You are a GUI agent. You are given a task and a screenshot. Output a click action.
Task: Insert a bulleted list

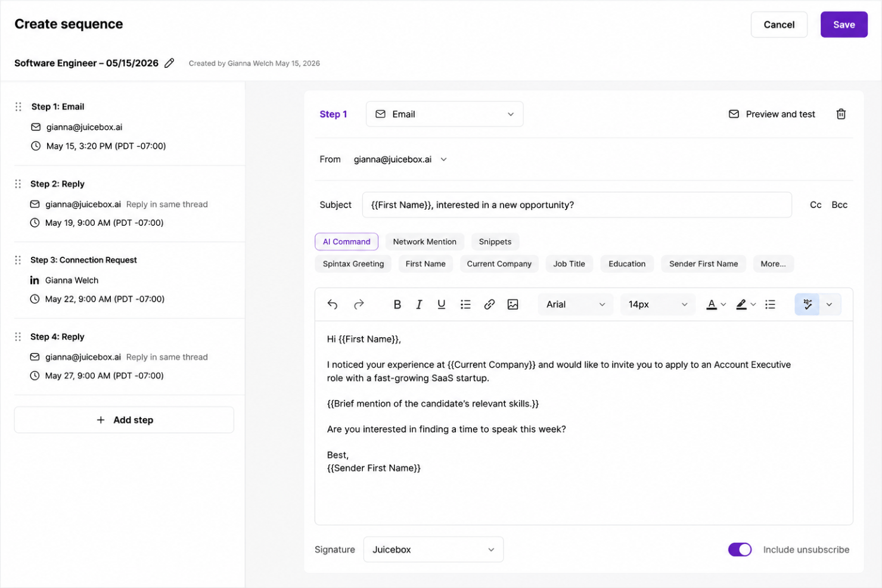[x=465, y=304]
